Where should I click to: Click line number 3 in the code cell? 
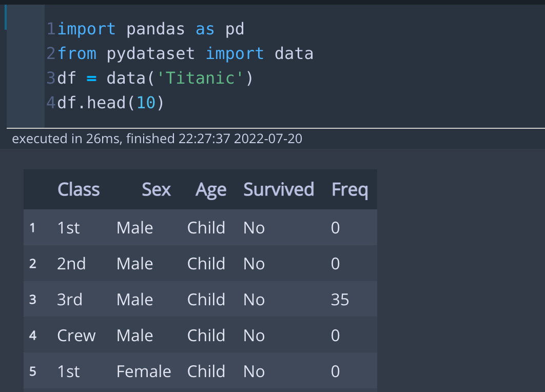click(50, 77)
